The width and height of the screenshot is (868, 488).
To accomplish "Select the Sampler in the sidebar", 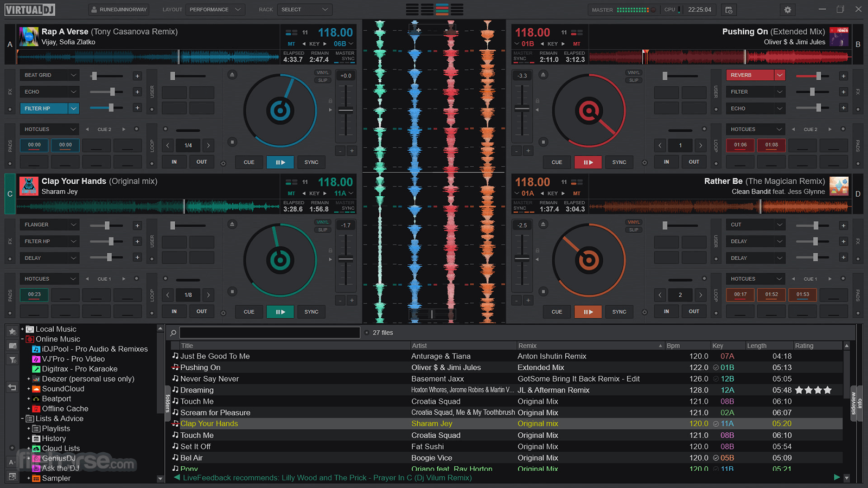I will 56,478.
